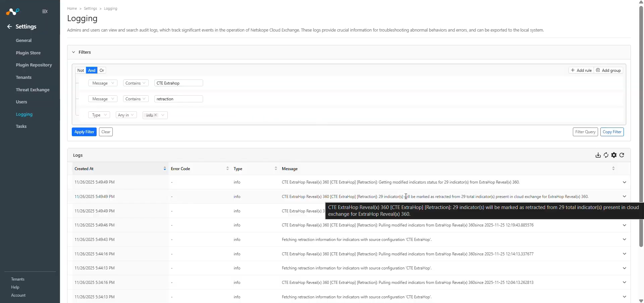Click the 'retraction' filter value field
The width and height of the screenshot is (644, 303).
[x=179, y=99]
